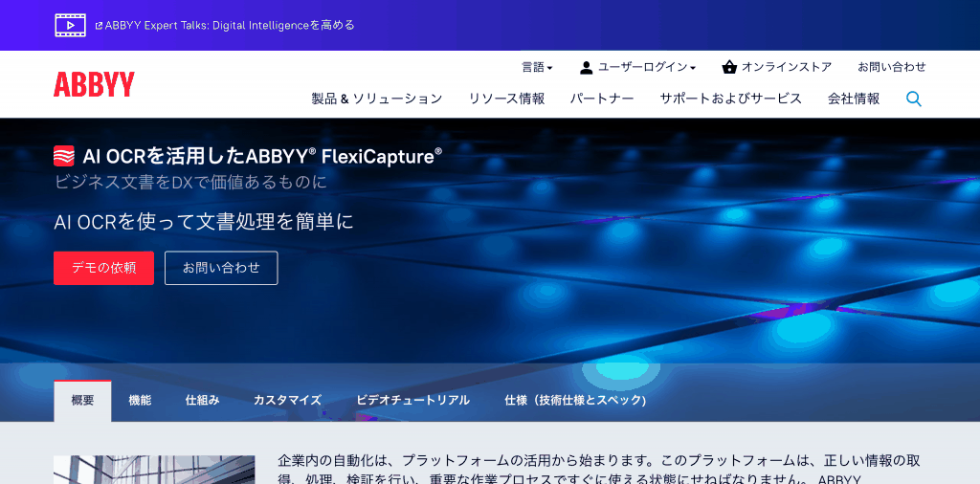Open the 製品 & ソリューション menu
Viewport: 980px width, 484px height.
(x=377, y=99)
